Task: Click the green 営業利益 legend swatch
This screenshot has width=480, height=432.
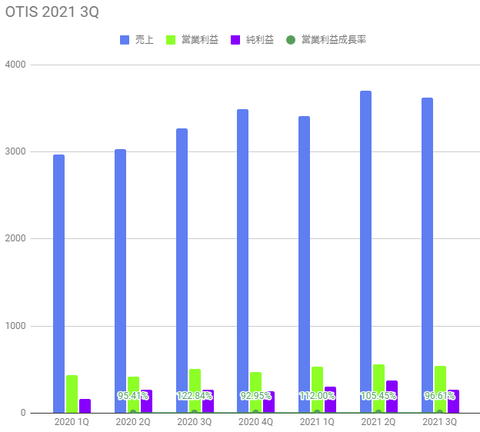Action: click(171, 40)
